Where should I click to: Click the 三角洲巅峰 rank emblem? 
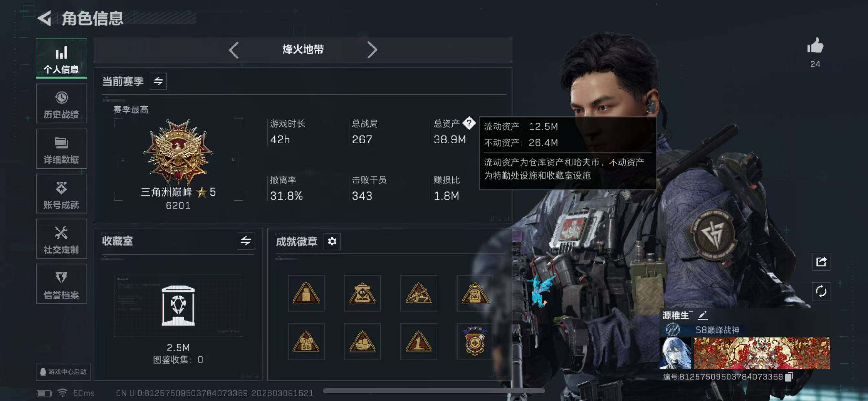tap(178, 152)
